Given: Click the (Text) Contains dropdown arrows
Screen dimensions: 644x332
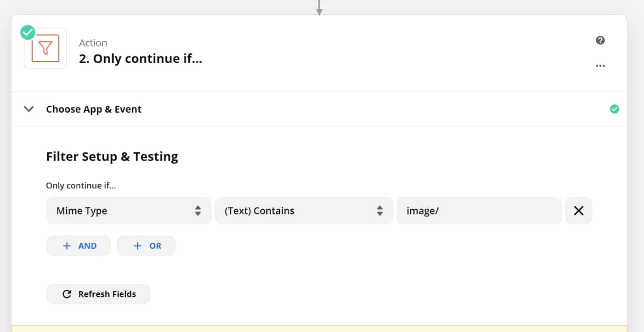Looking at the screenshot, I should 380,211.
